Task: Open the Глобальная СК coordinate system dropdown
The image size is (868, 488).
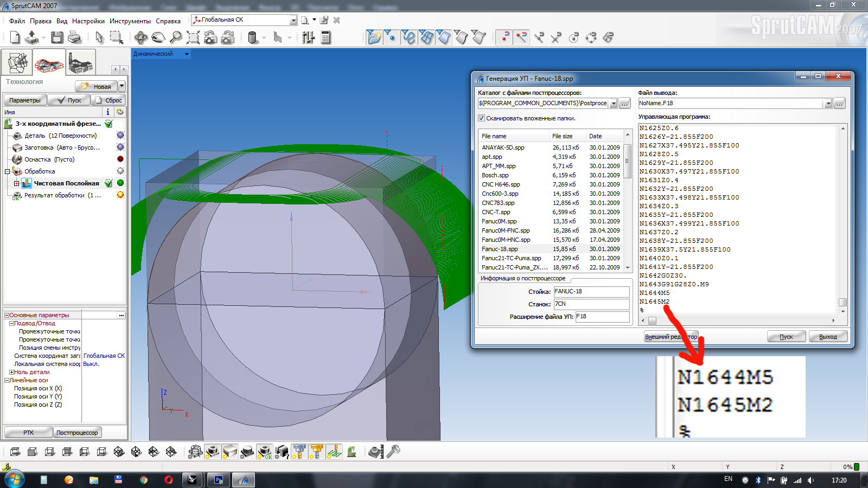Action: point(293,21)
